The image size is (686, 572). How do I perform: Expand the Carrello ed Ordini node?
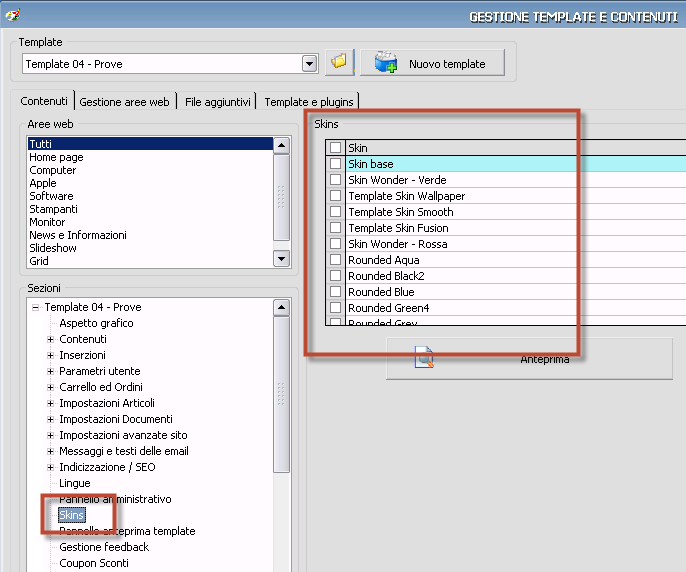pyautogui.click(x=50, y=387)
